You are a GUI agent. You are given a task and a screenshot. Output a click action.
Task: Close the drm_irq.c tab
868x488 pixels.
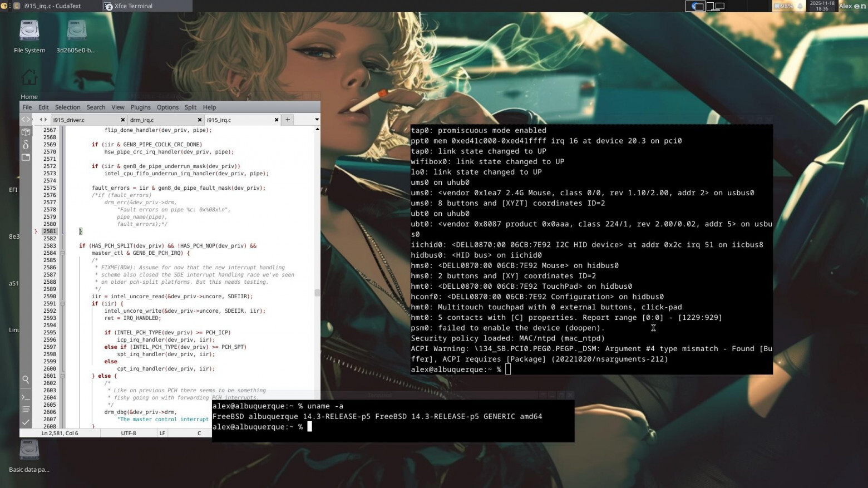[200, 120]
